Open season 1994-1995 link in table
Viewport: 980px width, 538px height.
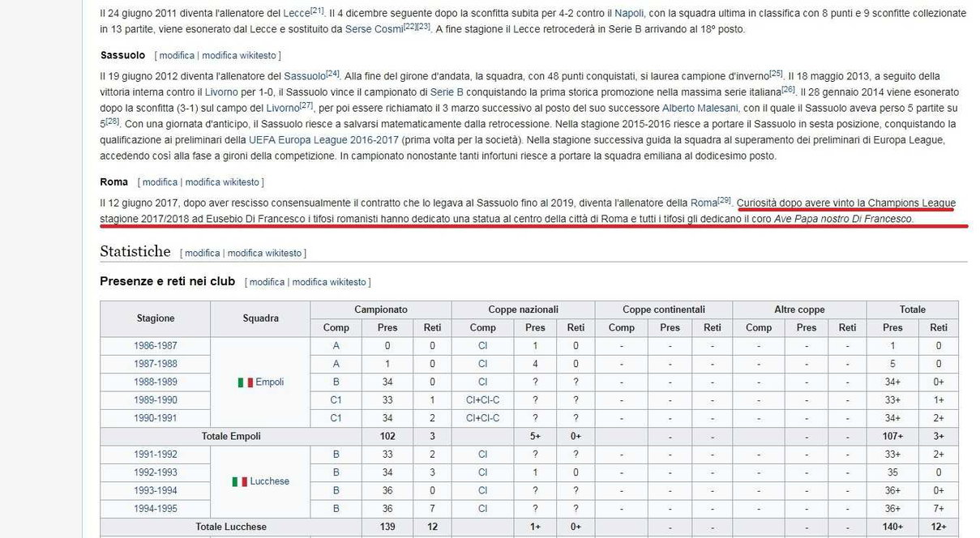tap(156, 509)
